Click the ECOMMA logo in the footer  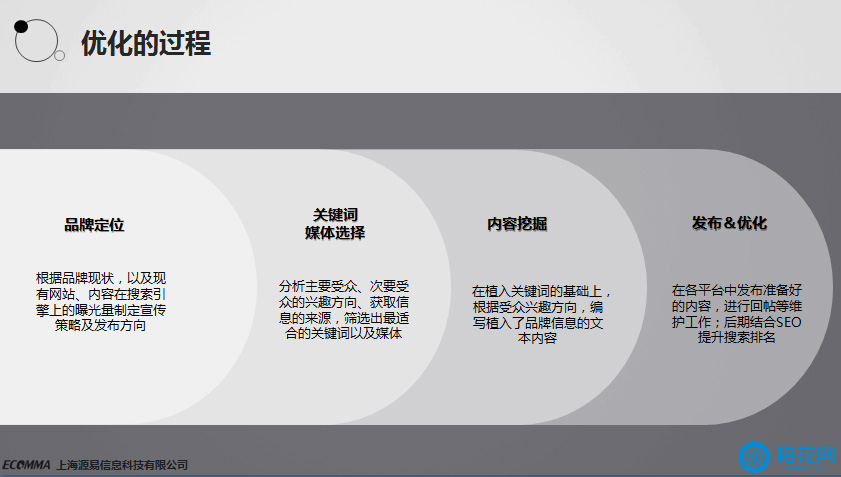coord(27,465)
